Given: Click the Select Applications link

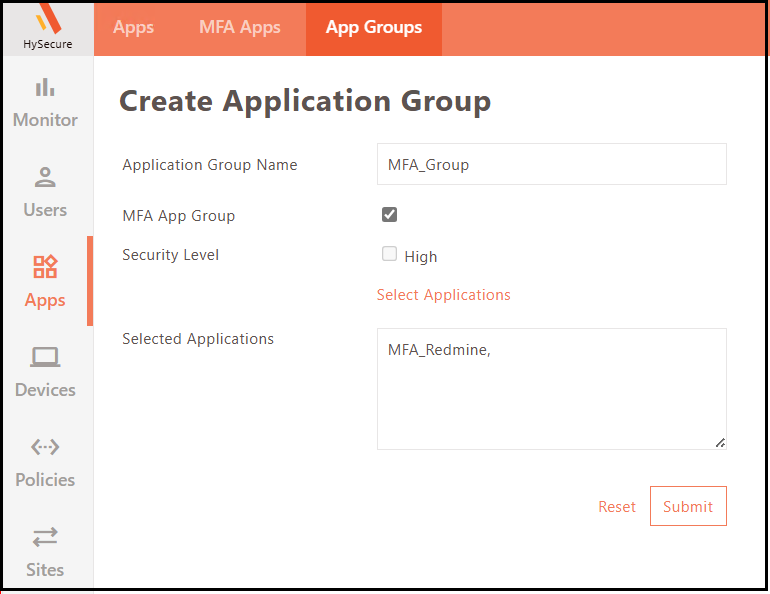Looking at the screenshot, I should click(x=443, y=295).
